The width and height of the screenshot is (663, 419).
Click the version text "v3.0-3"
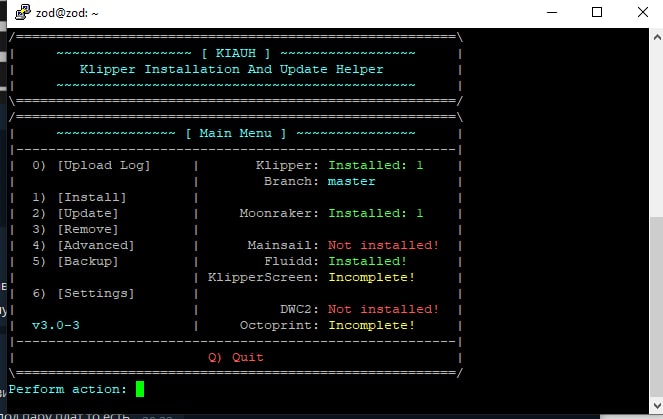pyautogui.click(x=56, y=325)
